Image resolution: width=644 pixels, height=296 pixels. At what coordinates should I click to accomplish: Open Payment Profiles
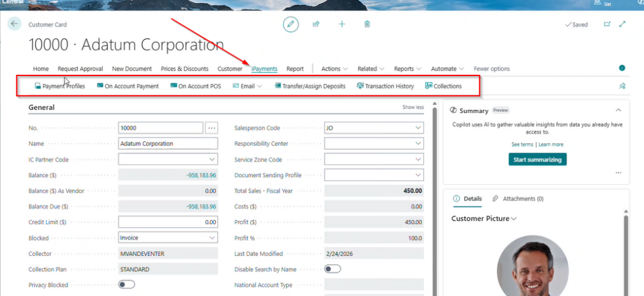pos(60,86)
